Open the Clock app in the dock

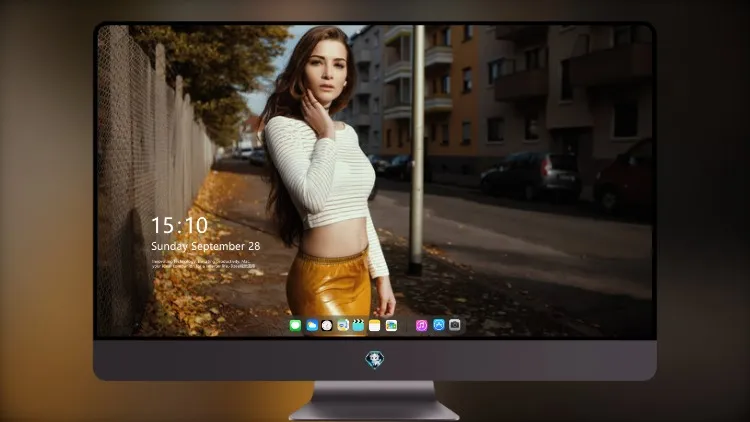point(327,325)
